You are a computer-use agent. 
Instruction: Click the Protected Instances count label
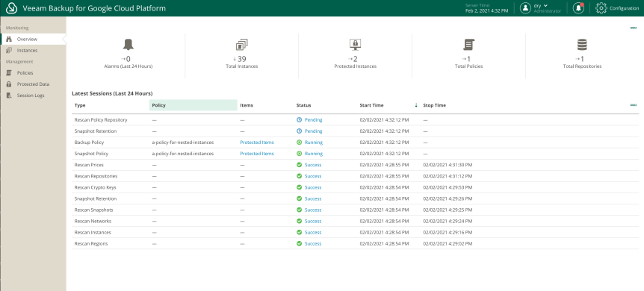(356, 66)
